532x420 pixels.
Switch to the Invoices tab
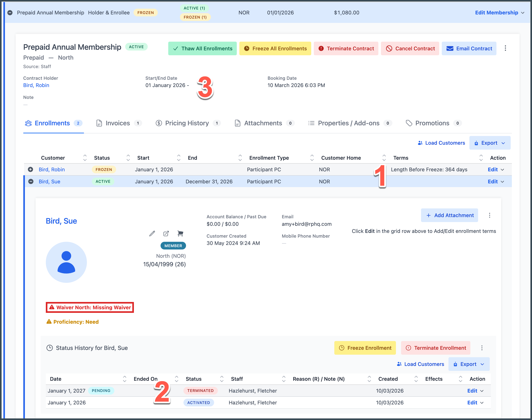pyautogui.click(x=118, y=123)
